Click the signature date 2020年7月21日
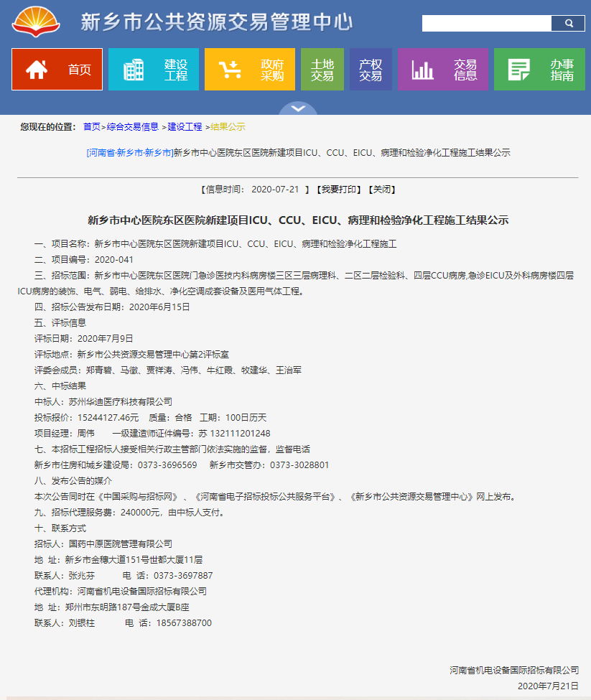The width and height of the screenshot is (591, 700). coord(548,686)
